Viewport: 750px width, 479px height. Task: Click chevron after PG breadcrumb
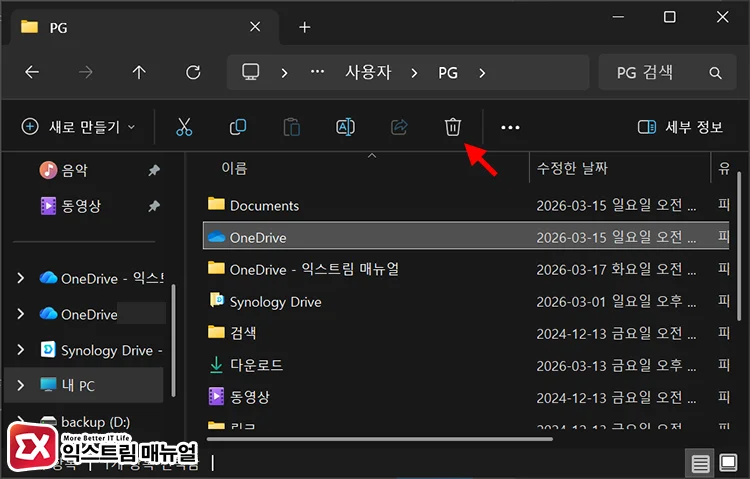pyautogui.click(x=482, y=73)
